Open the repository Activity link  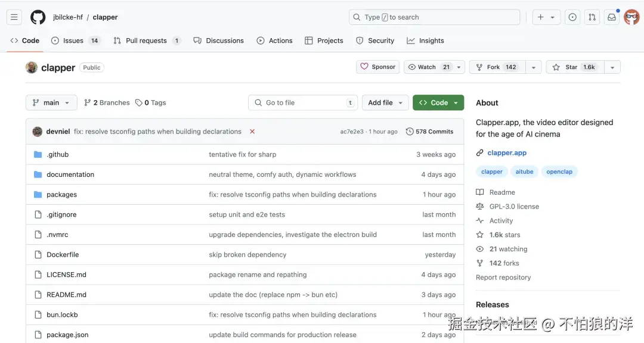coord(494,221)
